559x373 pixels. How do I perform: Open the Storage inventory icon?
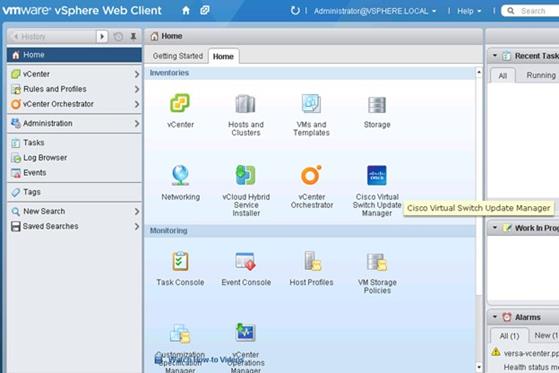[377, 105]
